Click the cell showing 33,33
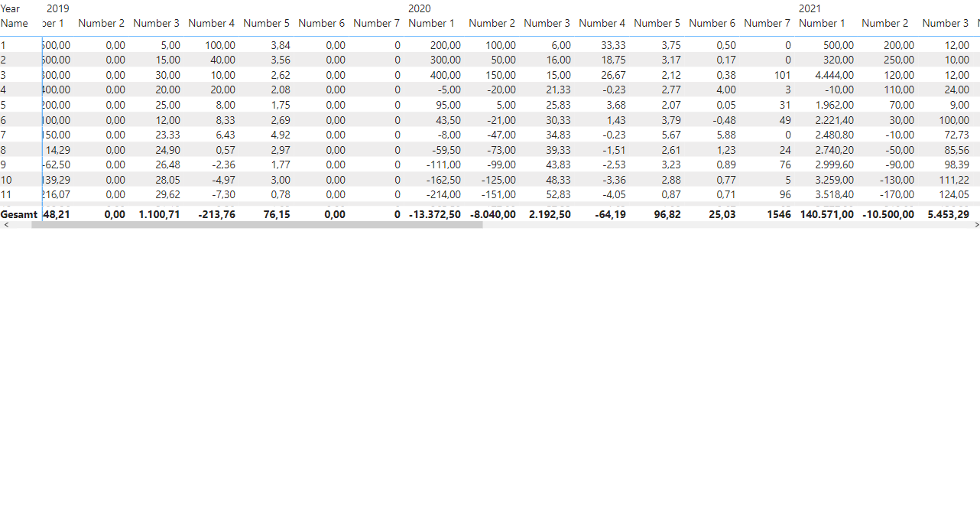Screen dimensions: 980x531 [x=613, y=45]
